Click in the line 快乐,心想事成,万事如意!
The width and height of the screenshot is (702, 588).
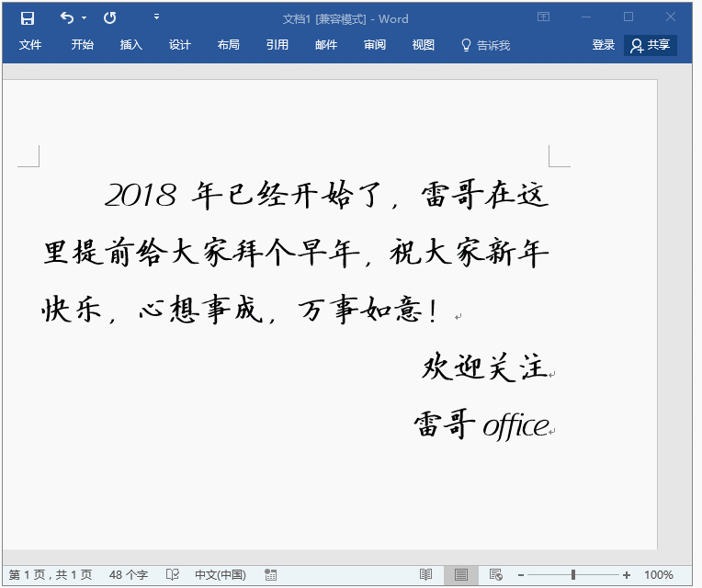[240, 310]
